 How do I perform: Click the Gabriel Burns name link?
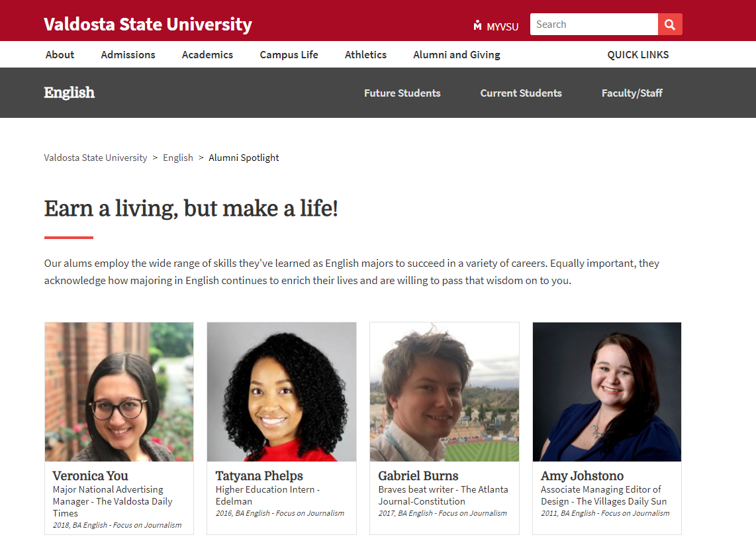pos(418,475)
